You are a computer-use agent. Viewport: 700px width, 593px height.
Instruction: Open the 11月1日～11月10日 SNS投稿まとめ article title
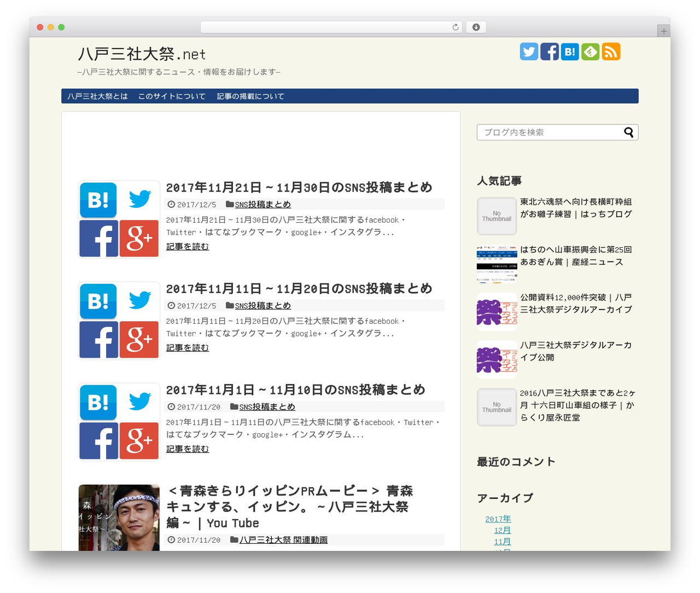tap(295, 390)
